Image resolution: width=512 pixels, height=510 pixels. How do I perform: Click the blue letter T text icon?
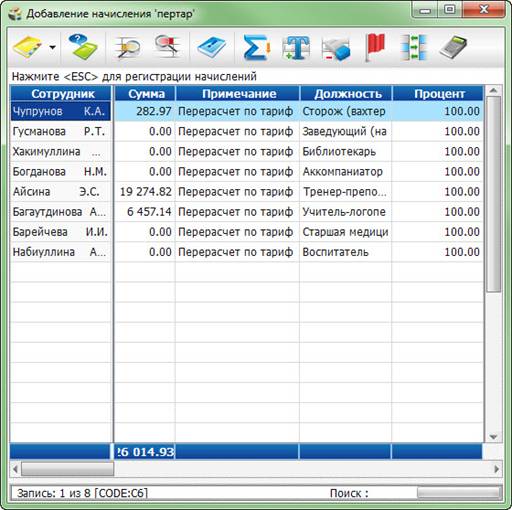(296, 48)
